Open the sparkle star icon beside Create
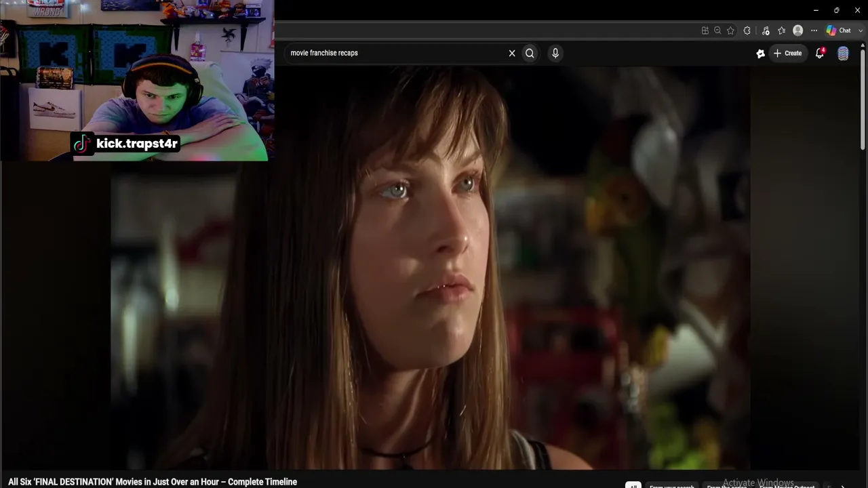 [760, 54]
